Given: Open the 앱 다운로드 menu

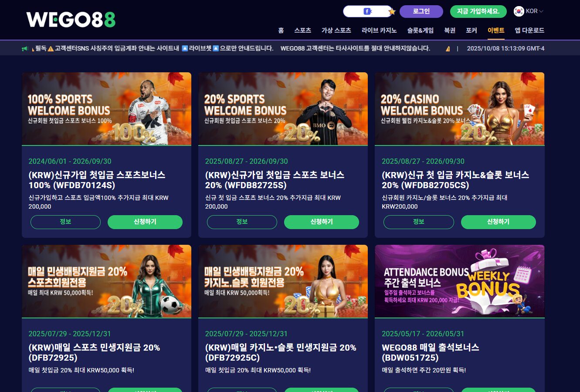Looking at the screenshot, I should click(x=529, y=30).
